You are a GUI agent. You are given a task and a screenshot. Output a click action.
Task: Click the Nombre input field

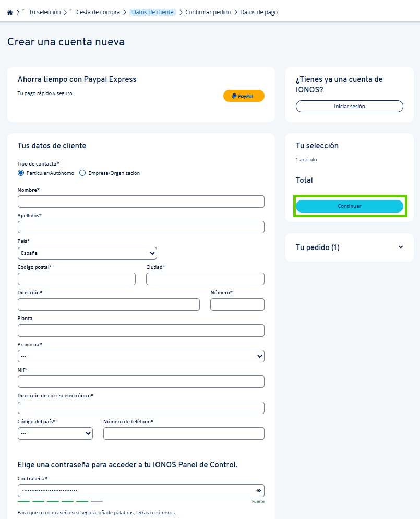click(141, 201)
